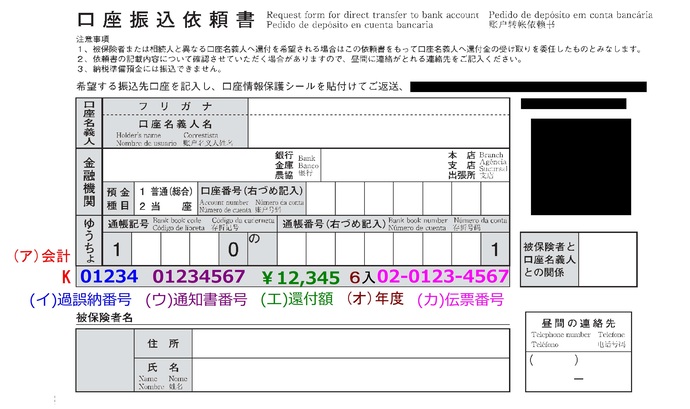Click the blue number 01234

pyautogui.click(x=109, y=276)
